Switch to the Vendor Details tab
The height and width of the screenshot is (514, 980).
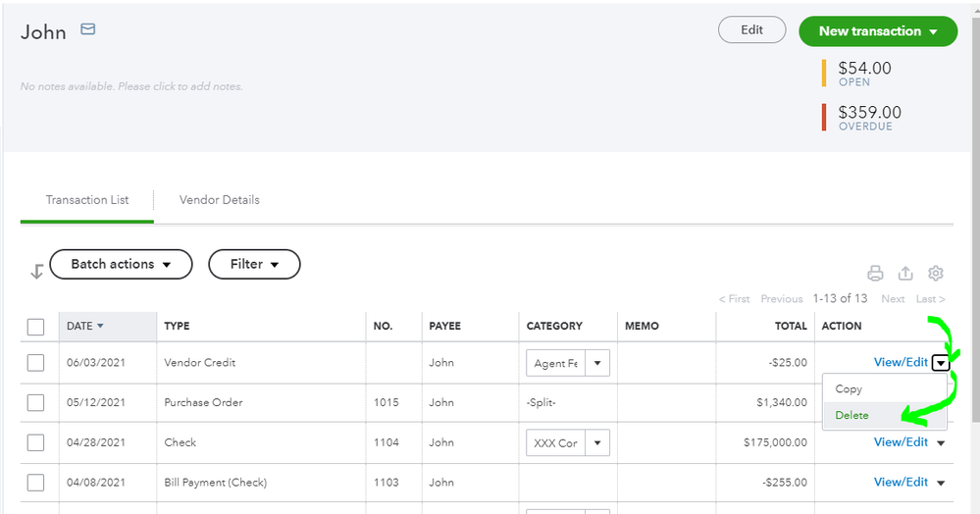[220, 200]
